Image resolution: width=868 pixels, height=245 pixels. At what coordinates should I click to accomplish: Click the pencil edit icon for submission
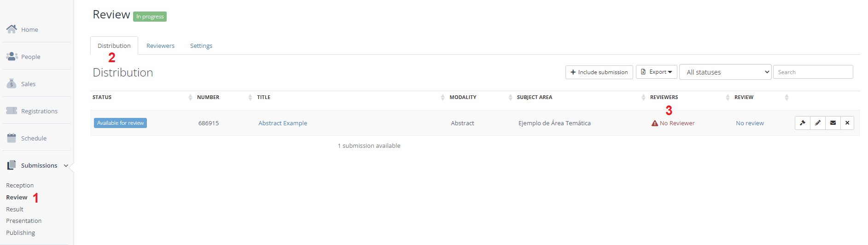(x=818, y=123)
